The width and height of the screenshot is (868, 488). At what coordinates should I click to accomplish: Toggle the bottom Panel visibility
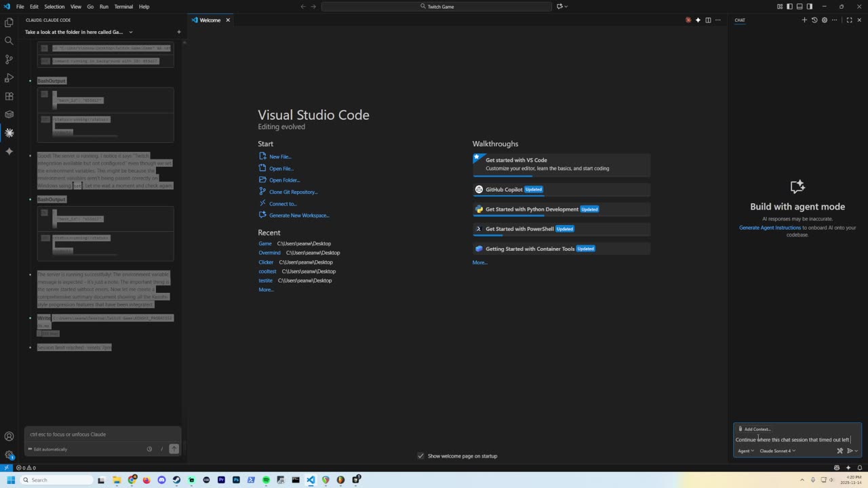coord(800,7)
